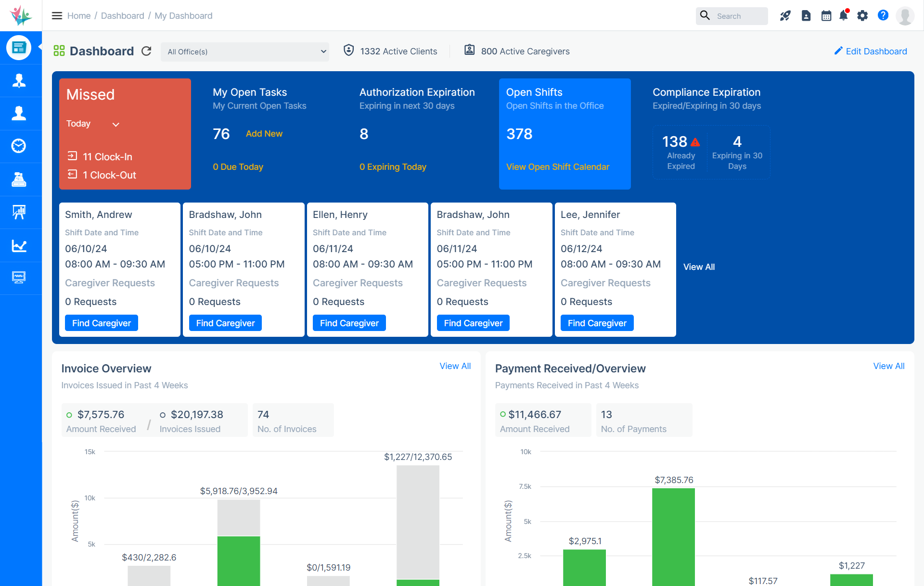
Task: View notifications bell
Action: pyautogui.click(x=844, y=15)
